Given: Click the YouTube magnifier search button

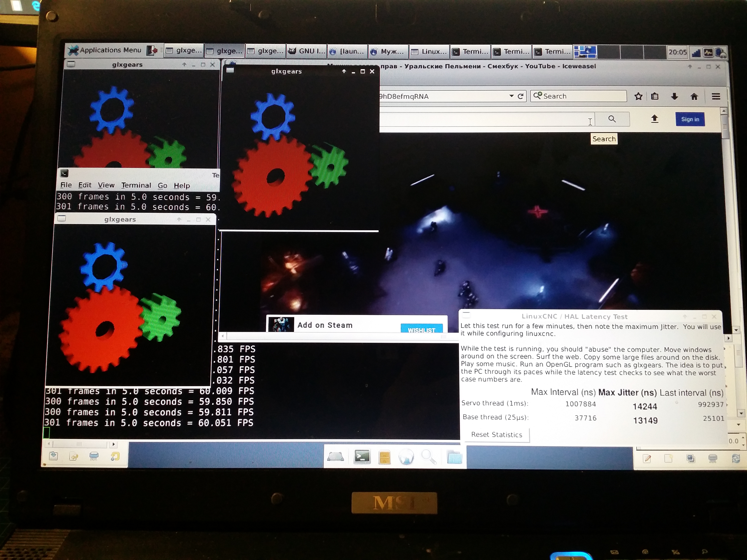Looking at the screenshot, I should pyautogui.click(x=612, y=119).
